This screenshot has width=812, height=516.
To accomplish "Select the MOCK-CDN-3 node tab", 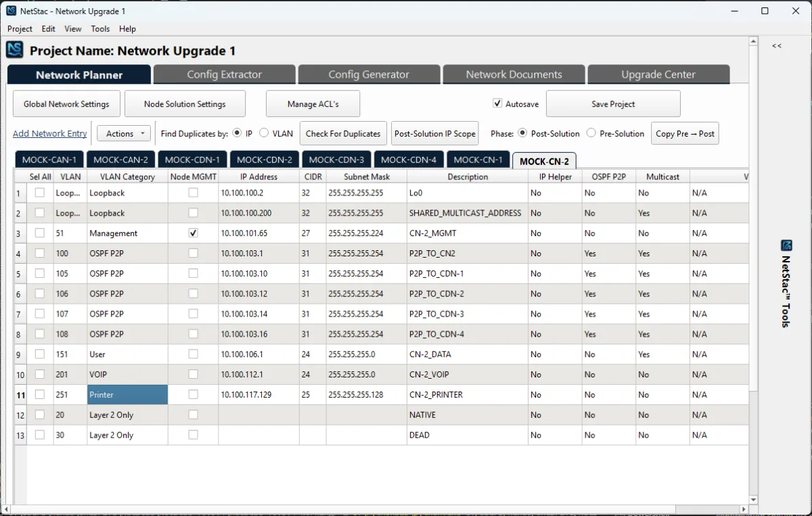I will (336, 160).
